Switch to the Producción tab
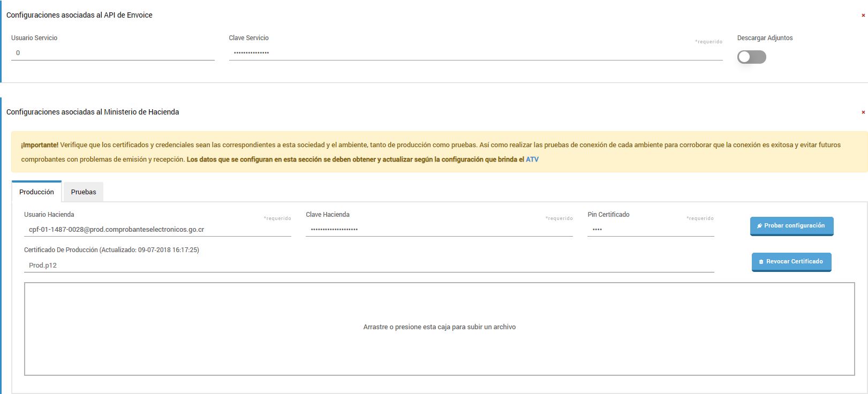 coord(36,192)
